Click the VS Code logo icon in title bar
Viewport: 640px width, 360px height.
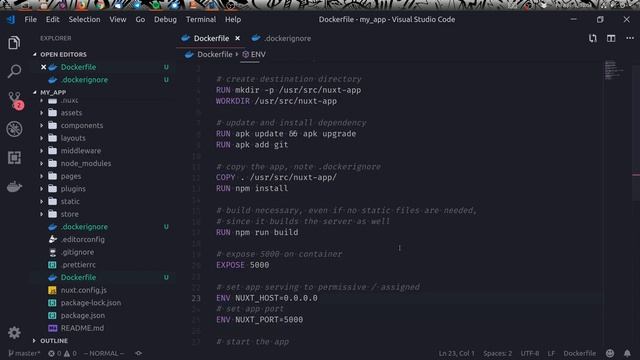tap(11, 19)
